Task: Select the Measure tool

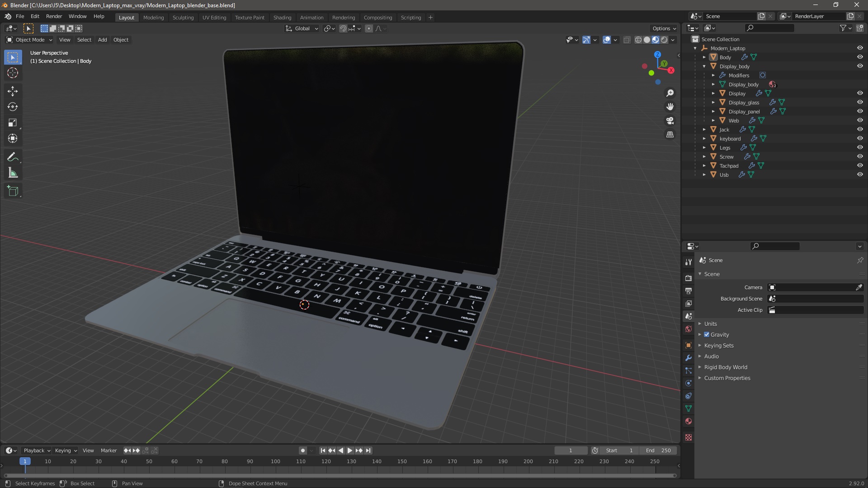Action: [13, 173]
